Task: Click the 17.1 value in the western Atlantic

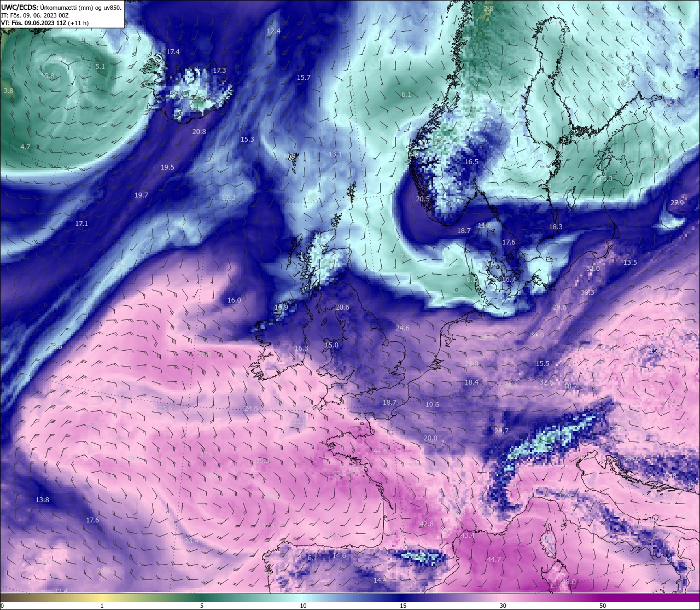Action: [81, 224]
